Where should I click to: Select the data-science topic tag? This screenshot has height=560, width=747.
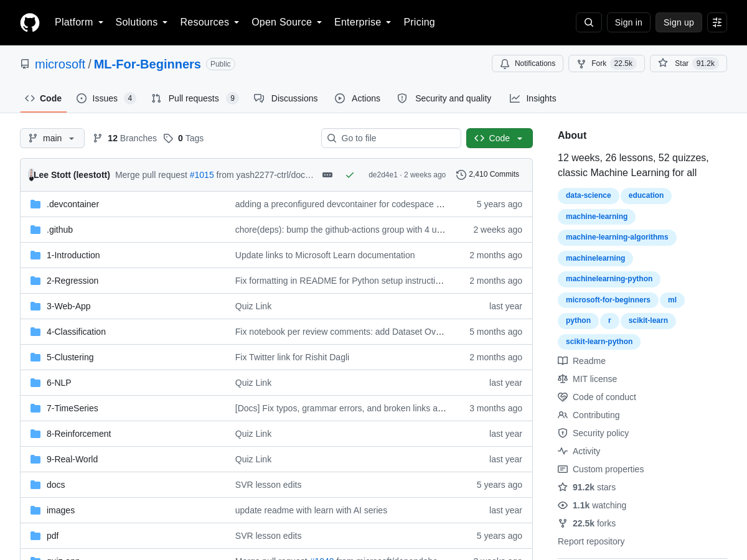coord(588,195)
